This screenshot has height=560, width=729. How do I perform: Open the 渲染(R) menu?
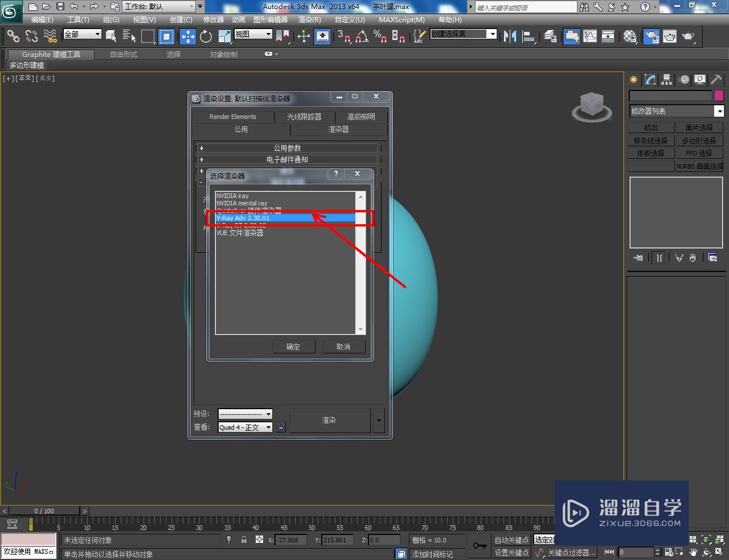310,19
